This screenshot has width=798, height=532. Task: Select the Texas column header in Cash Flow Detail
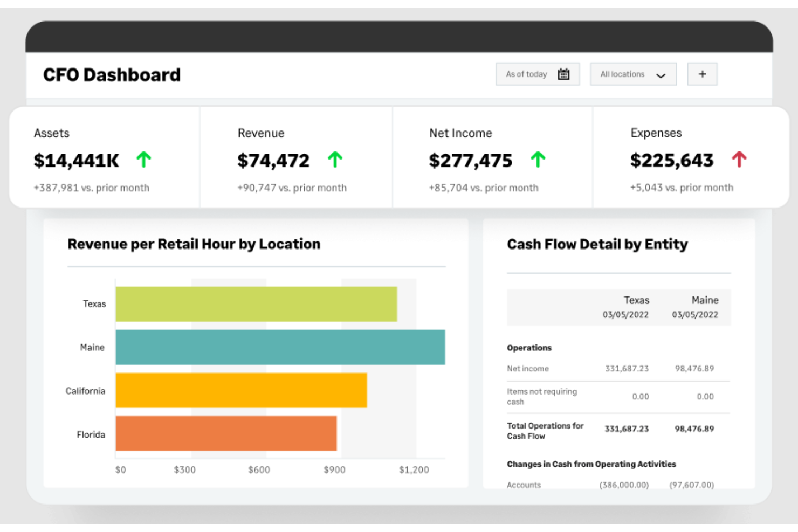tap(637, 300)
